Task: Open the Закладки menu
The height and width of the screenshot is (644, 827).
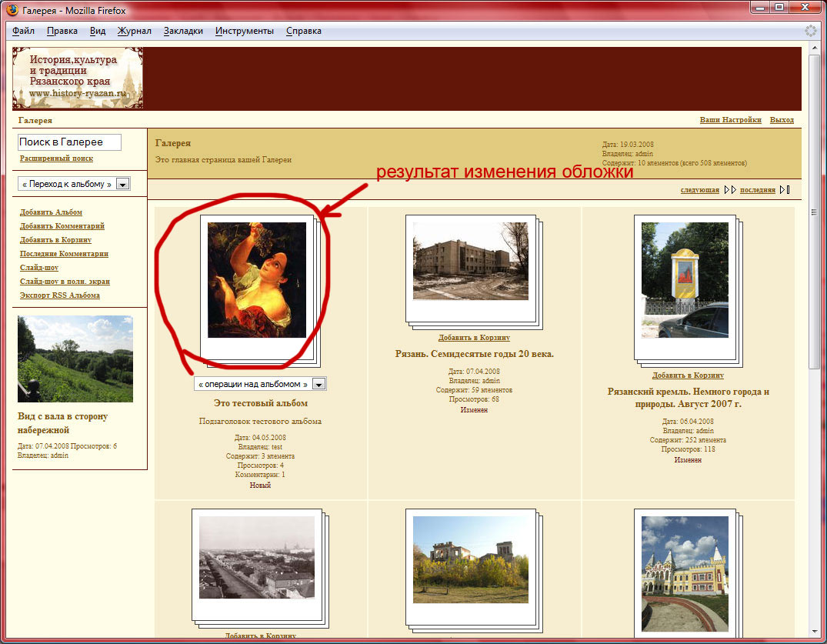Action: (x=183, y=31)
